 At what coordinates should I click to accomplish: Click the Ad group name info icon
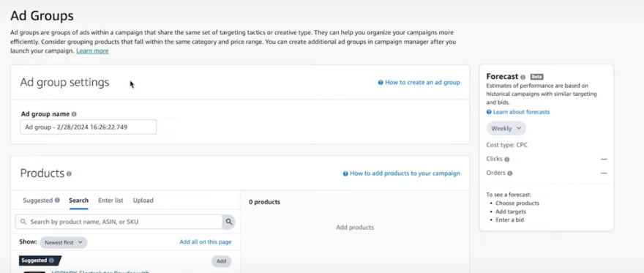[74, 114]
